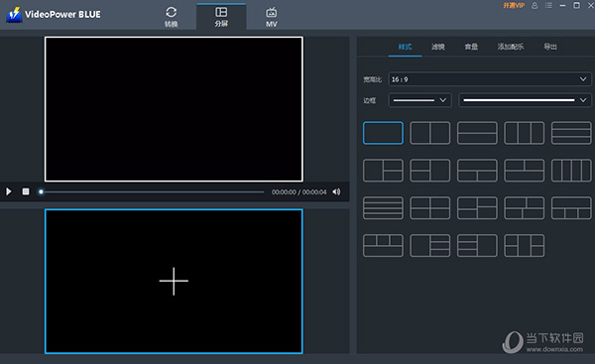This screenshot has height=364, width=595.
Task: Switch to the 添加配乐 add music tab
Action: (x=511, y=47)
